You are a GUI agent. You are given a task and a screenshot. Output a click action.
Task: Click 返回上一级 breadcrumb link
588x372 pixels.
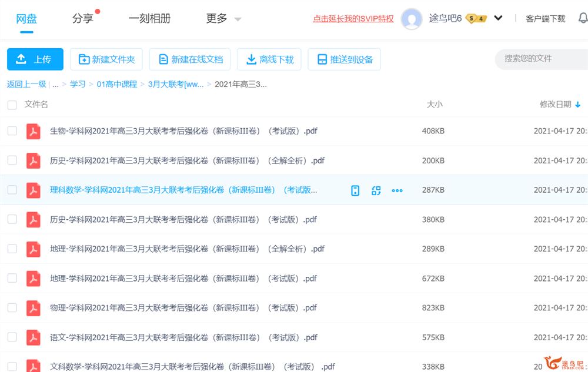point(26,84)
